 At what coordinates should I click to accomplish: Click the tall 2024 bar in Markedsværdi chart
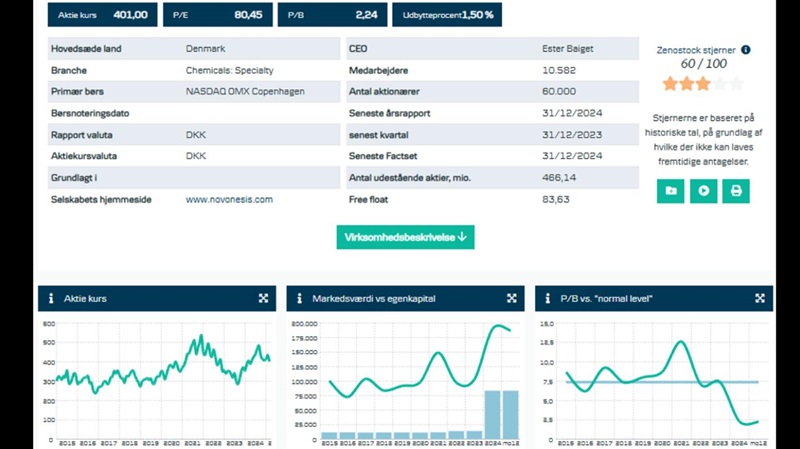(493, 414)
